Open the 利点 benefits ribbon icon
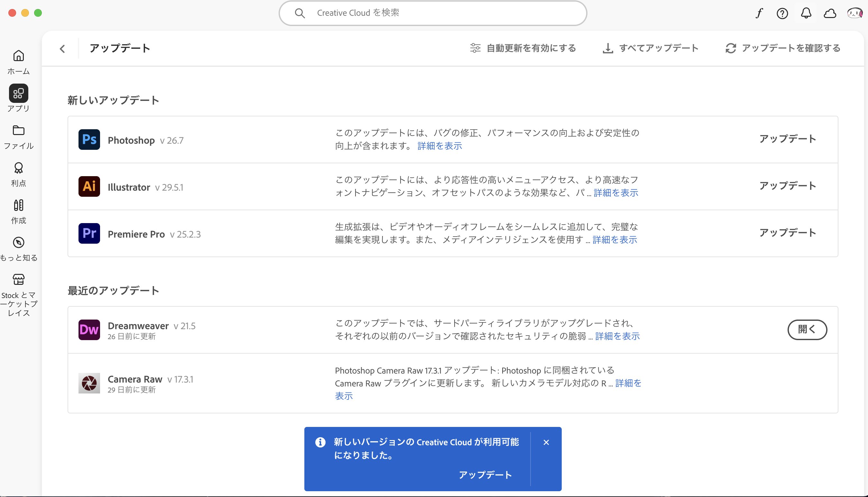This screenshot has width=868, height=497. point(18,168)
